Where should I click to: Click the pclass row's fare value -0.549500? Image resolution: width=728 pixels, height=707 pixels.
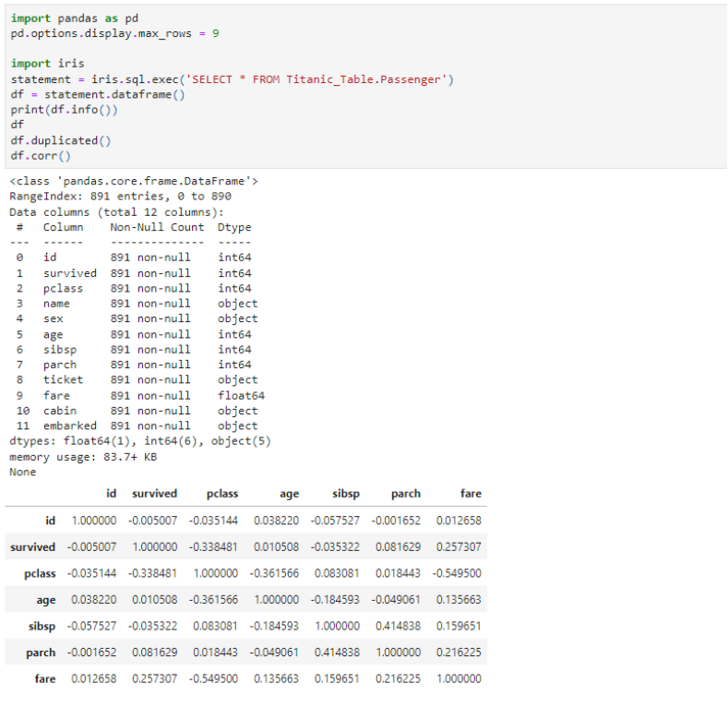(x=458, y=574)
